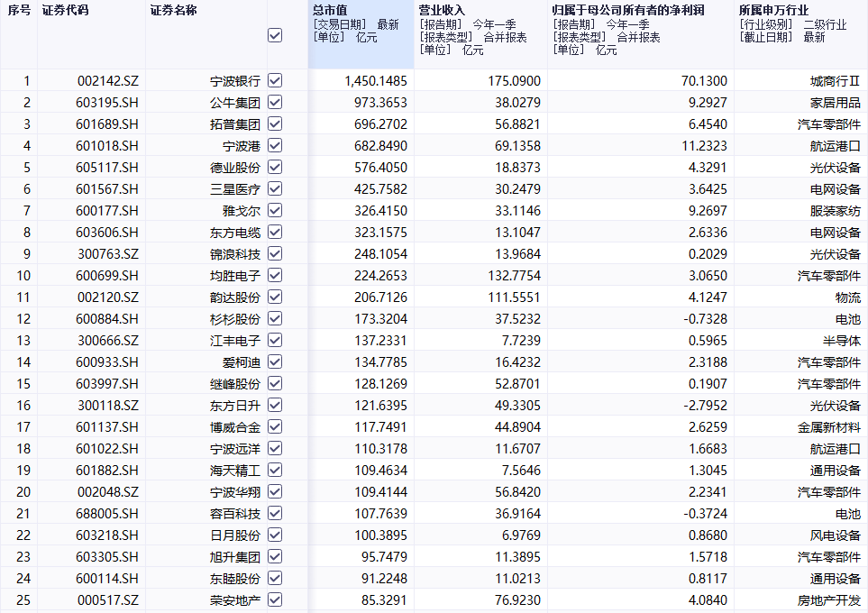Uncheck the checkbox beside 公牛集团
This screenshot has height=613, width=868.
pos(275,102)
